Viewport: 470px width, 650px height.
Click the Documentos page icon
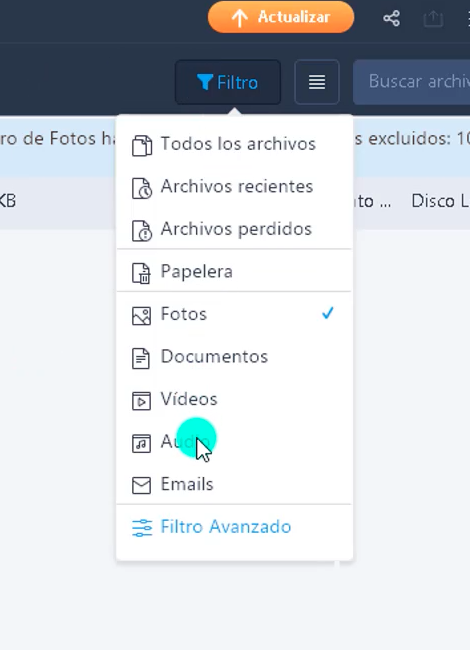[x=141, y=358]
